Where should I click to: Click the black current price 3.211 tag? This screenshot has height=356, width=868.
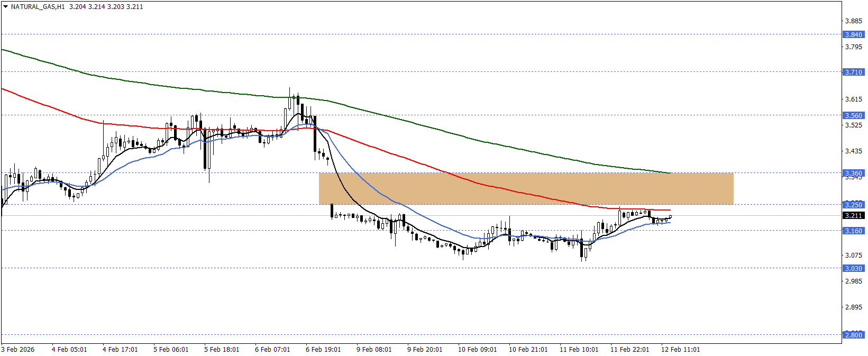point(853,215)
